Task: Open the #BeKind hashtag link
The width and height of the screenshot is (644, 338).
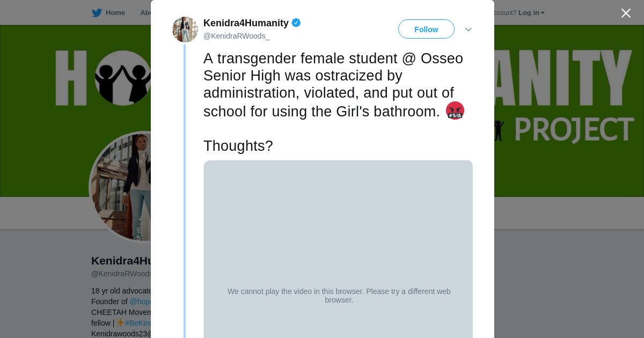Action: coord(138,323)
